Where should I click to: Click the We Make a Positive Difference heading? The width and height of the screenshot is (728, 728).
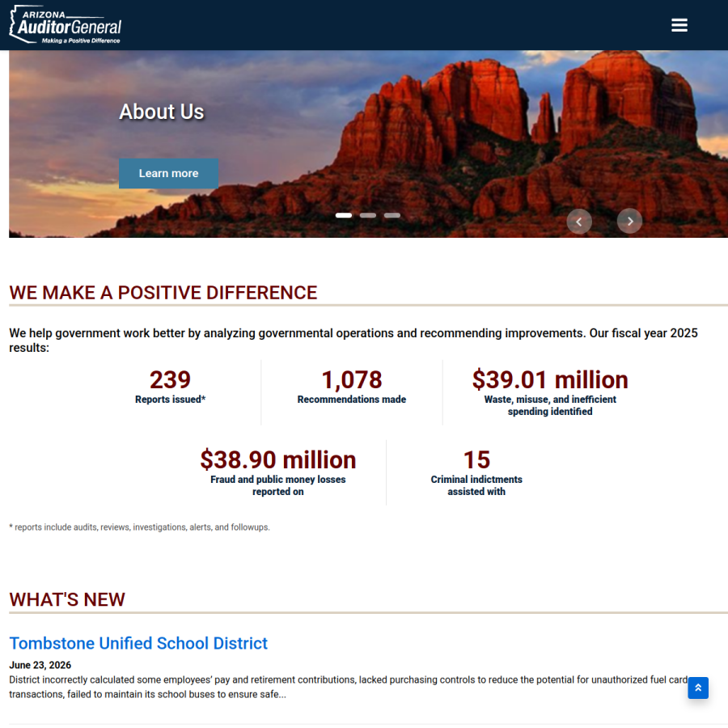[163, 293]
